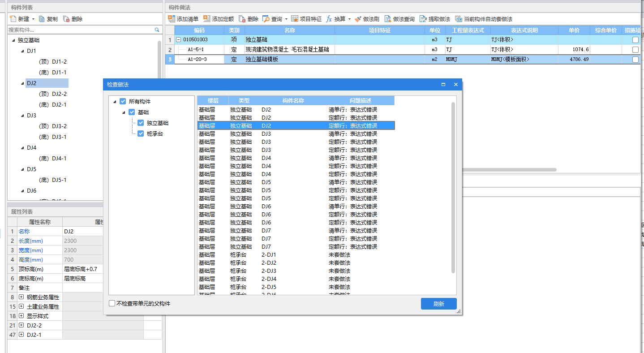Select (底) DJ5-1 in the tree
Screen dimensions: 644x353
point(53,180)
